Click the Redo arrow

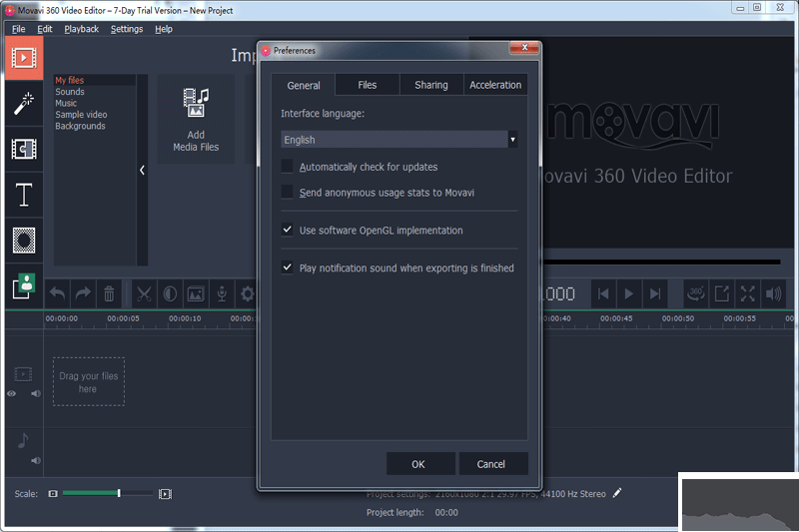(83, 293)
